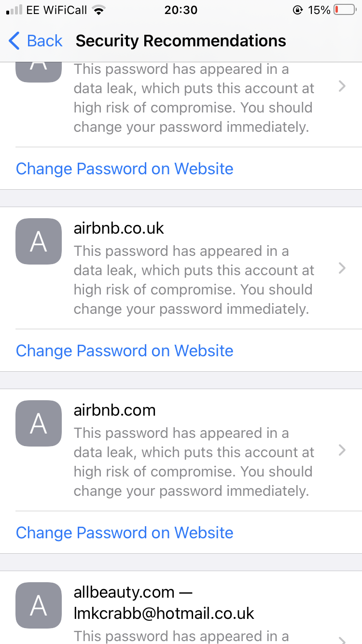The image size is (362, 644).
Task: Tap the Wi-Fi icon in status bar
Action: point(99,10)
